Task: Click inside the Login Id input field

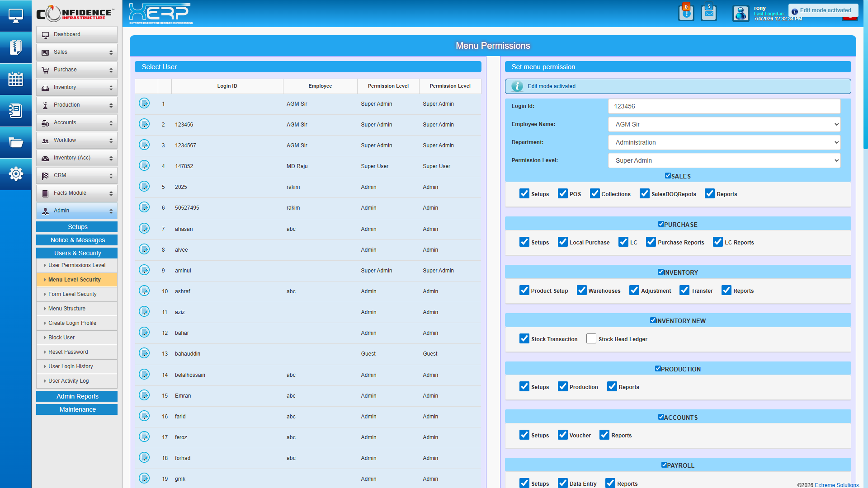Action: coord(724,106)
